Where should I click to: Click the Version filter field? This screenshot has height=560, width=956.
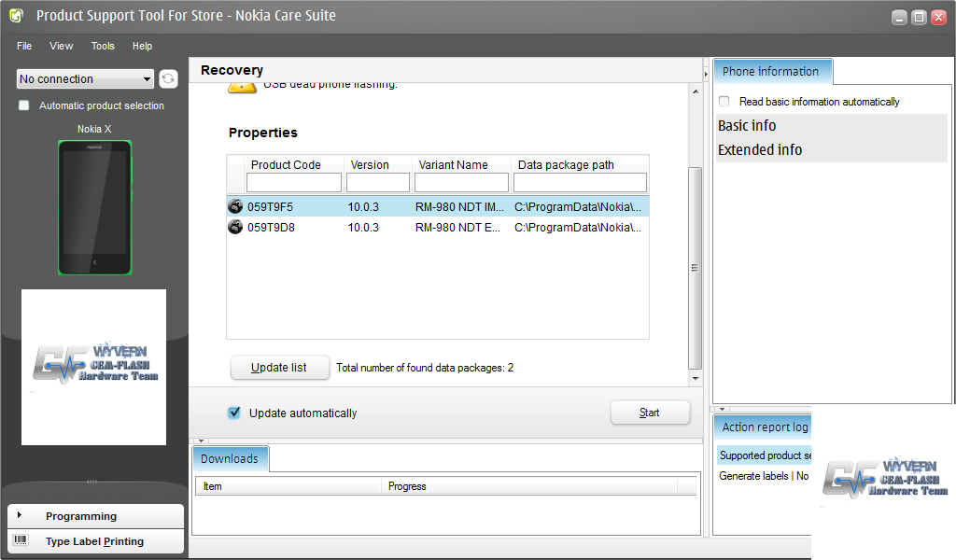[x=378, y=182]
